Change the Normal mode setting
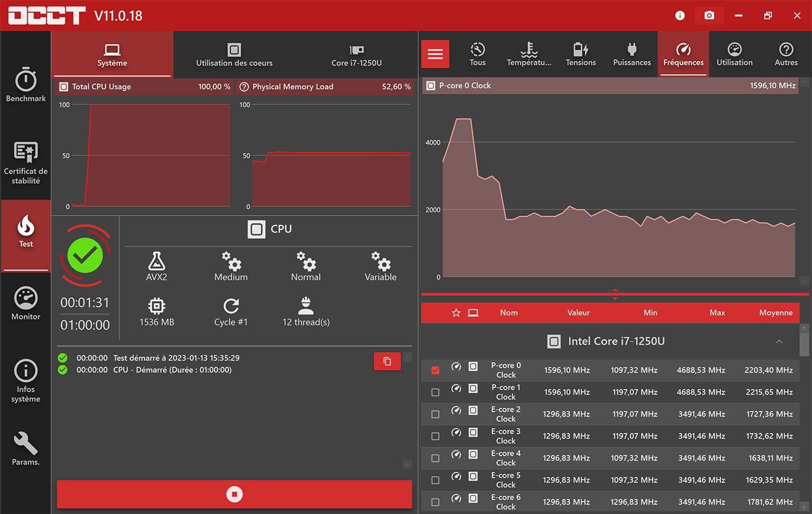812x514 pixels. pos(306,266)
